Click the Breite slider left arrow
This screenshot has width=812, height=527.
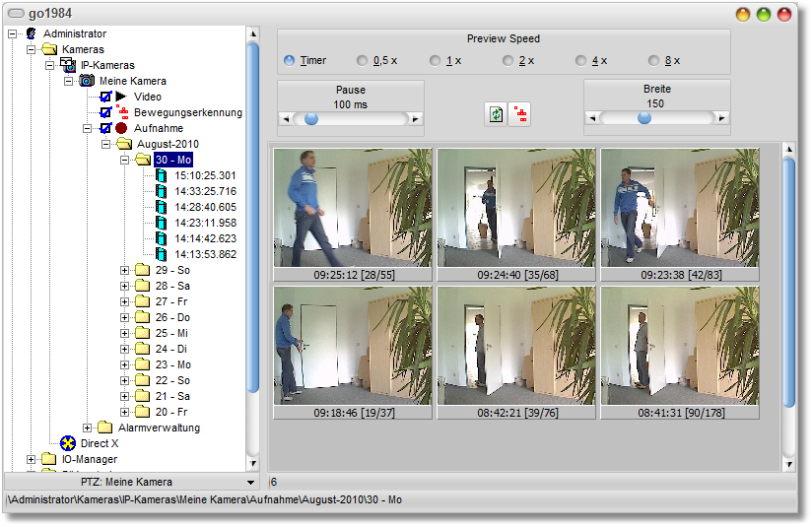(592, 118)
